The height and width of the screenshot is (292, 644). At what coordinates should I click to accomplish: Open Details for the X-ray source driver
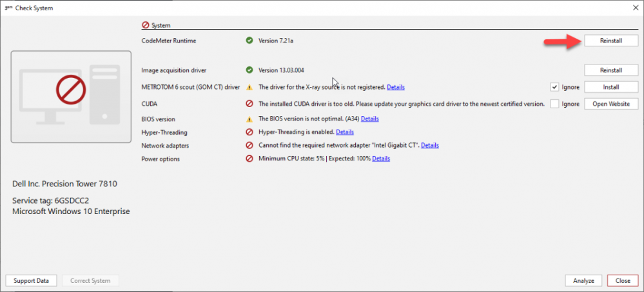396,87
